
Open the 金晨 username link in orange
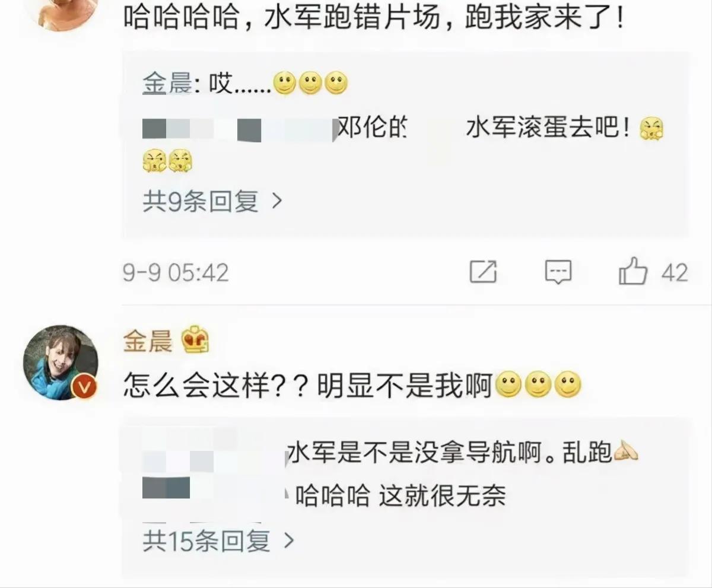(x=148, y=342)
